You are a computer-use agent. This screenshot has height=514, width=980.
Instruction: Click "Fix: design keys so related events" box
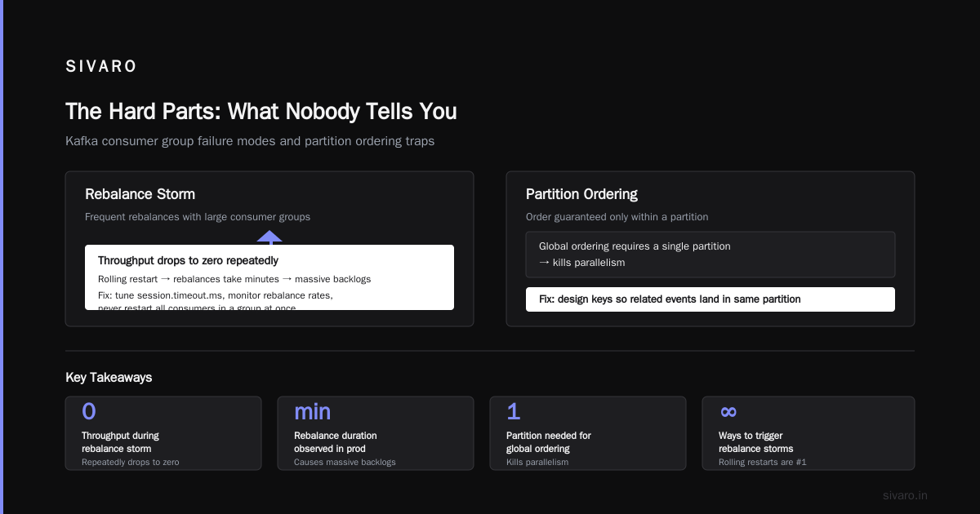(710, 299)
